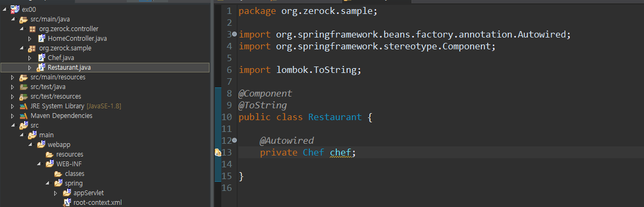Expand the appServlet folder

pos(55,193)
